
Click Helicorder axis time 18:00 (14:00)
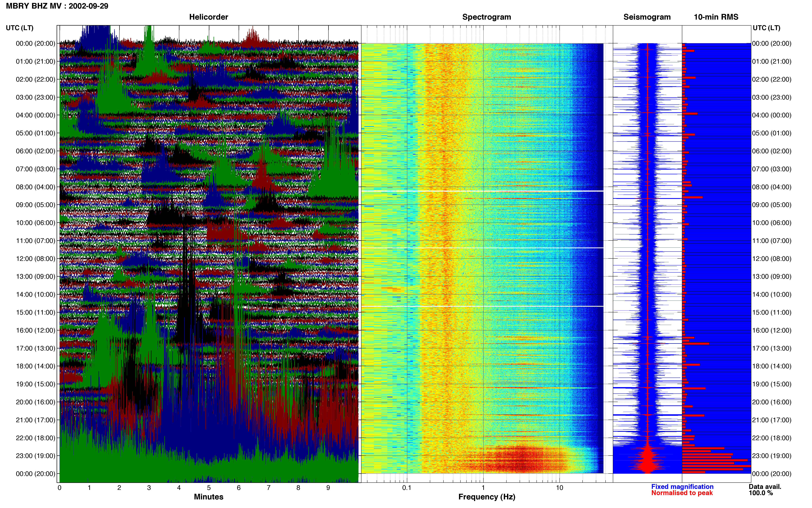tap(36, 366)
